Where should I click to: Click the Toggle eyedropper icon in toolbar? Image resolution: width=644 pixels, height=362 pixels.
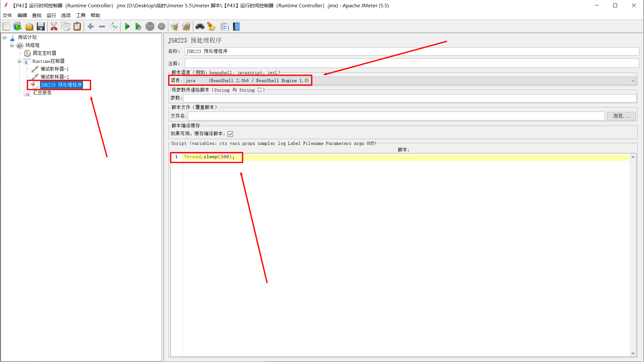tap(113, 27)
